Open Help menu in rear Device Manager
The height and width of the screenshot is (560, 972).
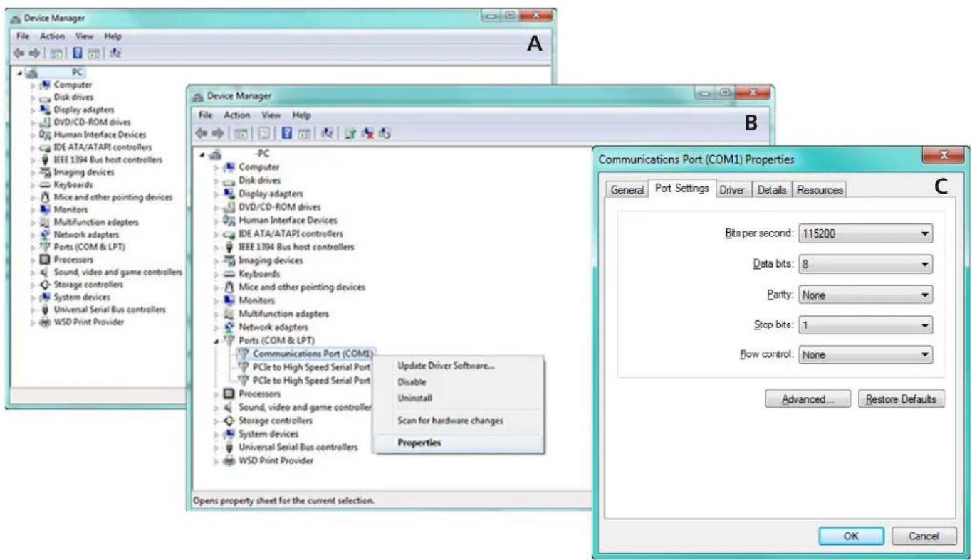pos(113,36)
